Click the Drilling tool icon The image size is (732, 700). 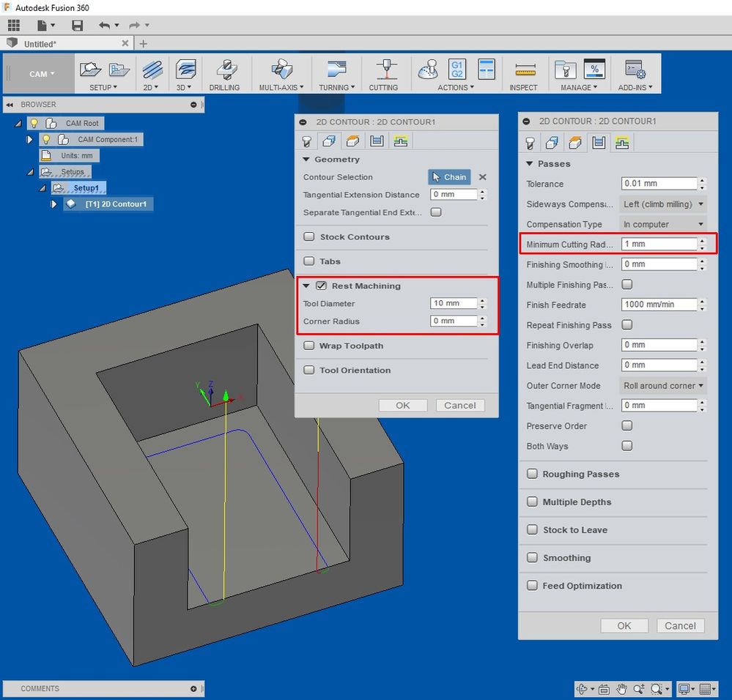pyautogui.click(x=226, y=70)
